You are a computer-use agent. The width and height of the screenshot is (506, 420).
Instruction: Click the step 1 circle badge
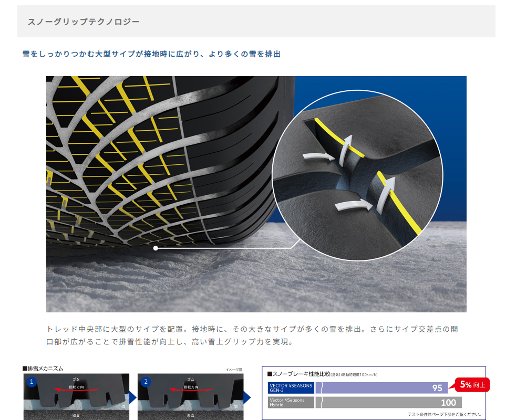pos(32,382)
